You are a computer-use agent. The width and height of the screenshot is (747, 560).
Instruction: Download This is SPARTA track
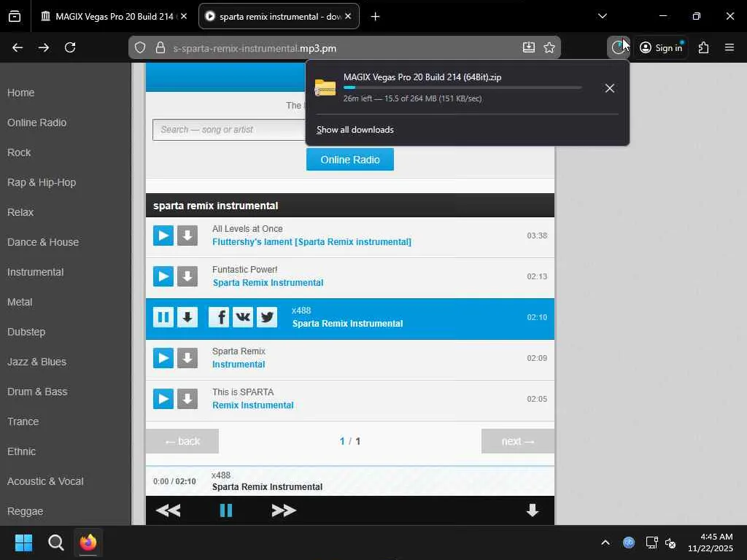[187, 399]
